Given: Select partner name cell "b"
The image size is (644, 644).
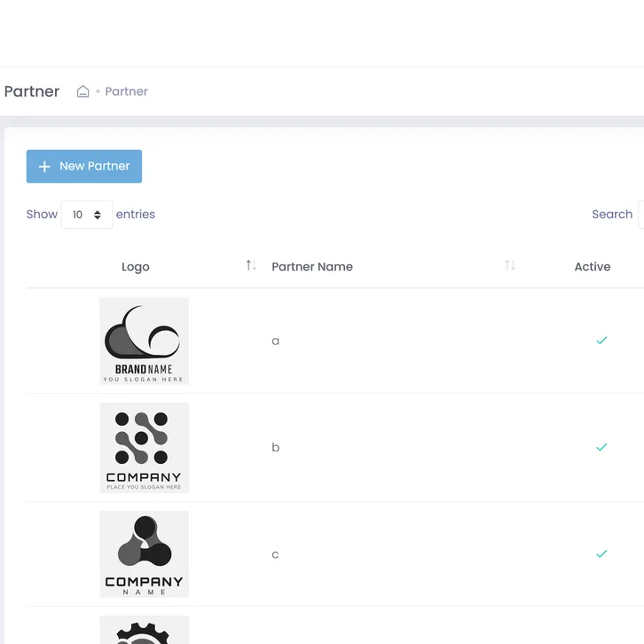Looking at the screenshot, I should click(275, 448).
